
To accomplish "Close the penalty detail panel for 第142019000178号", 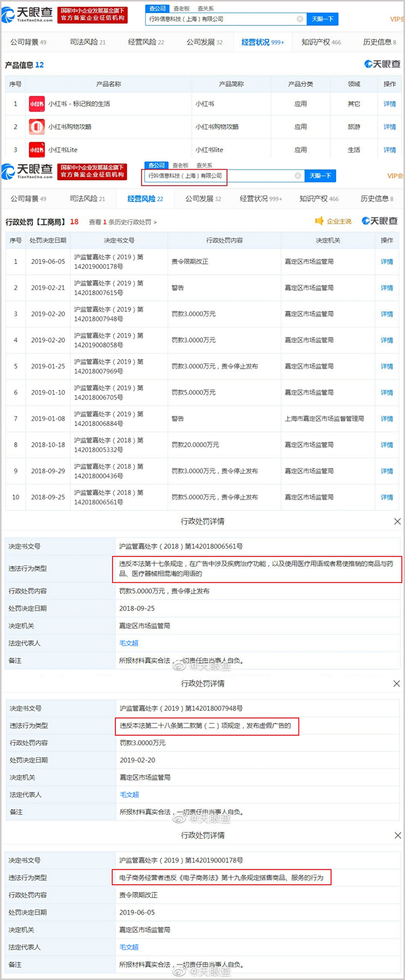I will point(397,835).
